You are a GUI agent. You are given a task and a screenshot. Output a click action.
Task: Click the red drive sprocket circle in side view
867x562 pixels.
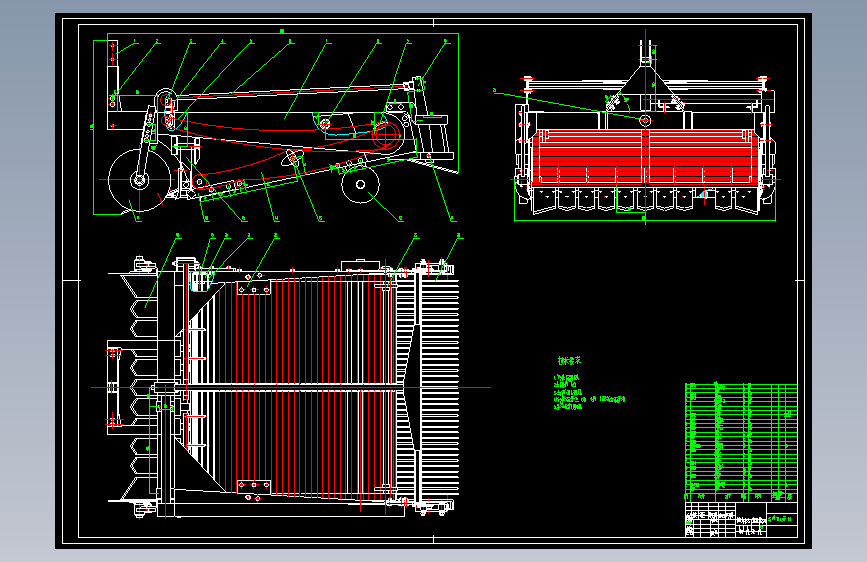387,134
